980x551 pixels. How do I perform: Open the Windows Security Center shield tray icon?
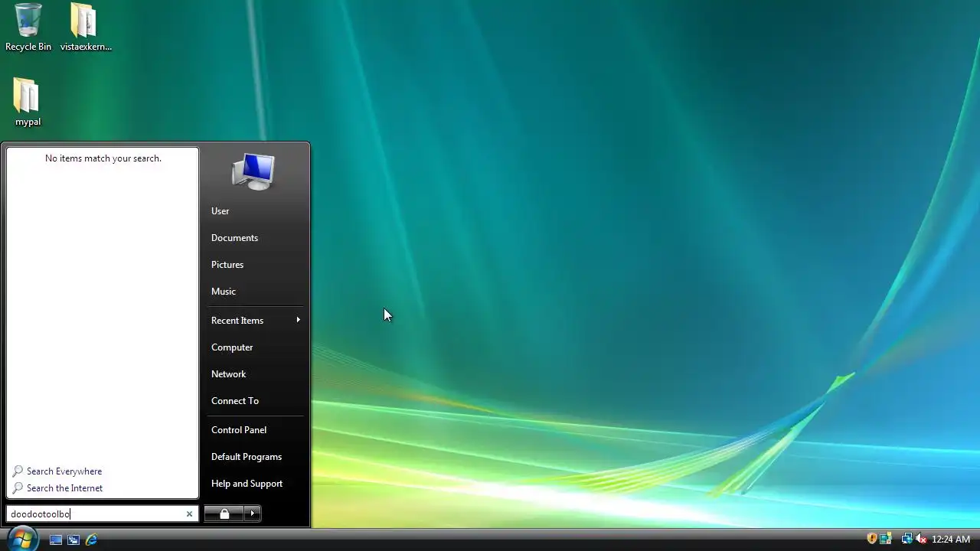(871, 539)
